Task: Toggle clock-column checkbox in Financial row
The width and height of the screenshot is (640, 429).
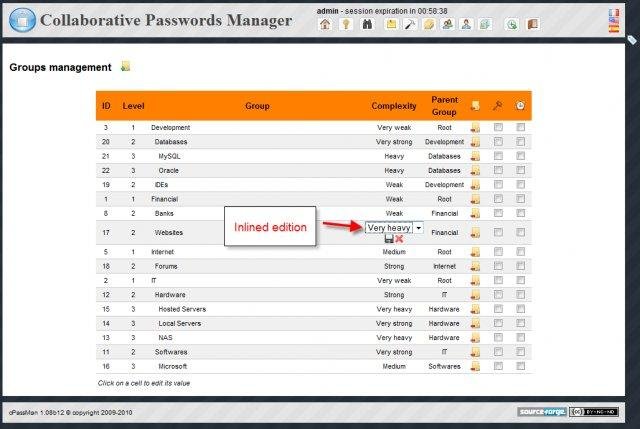Action: (x=520, y=199)
